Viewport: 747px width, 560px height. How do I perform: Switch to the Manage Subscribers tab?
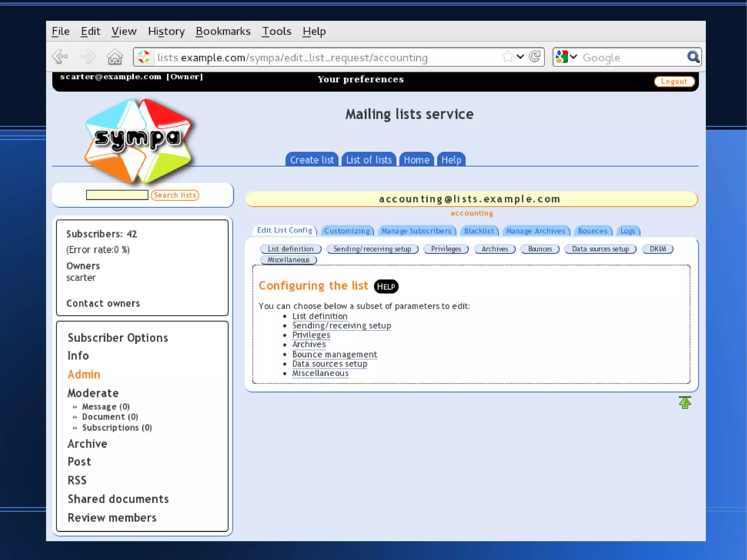[x=416, y=231]
